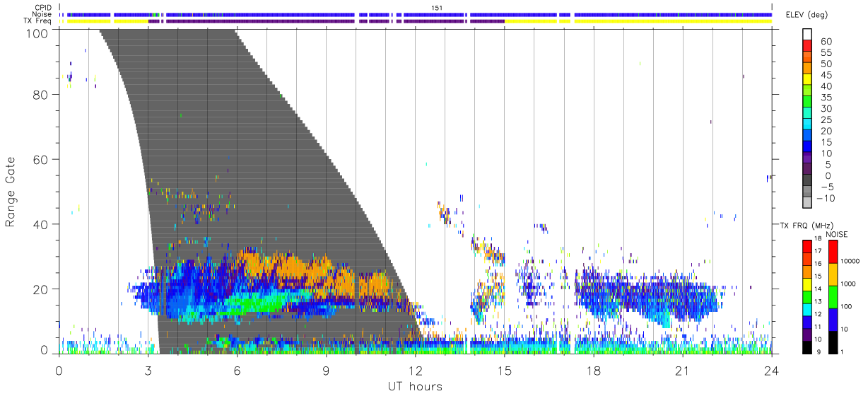The height and width of the screenshot is (401, 868).
Task: Click the NOISE legend label "100"
Action: [x=847, y=307]
